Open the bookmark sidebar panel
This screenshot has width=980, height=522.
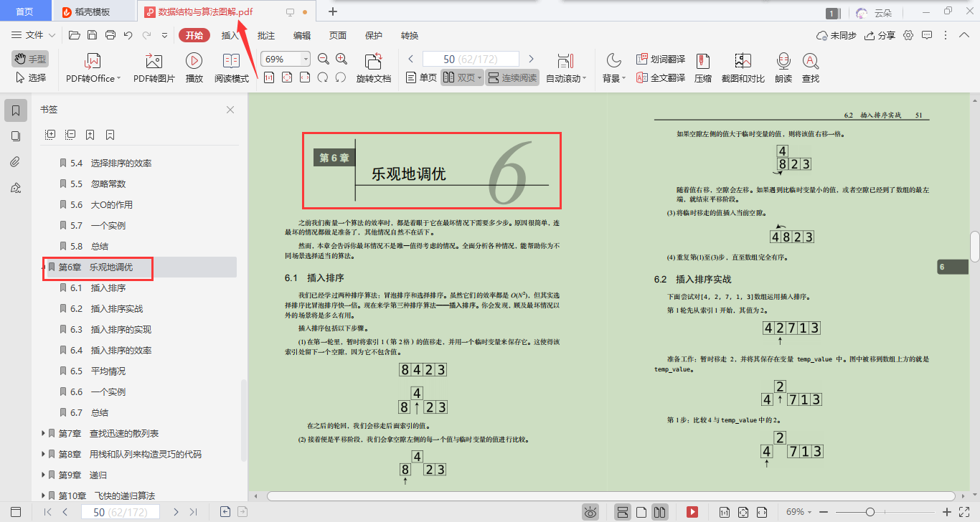click(16, 110)
